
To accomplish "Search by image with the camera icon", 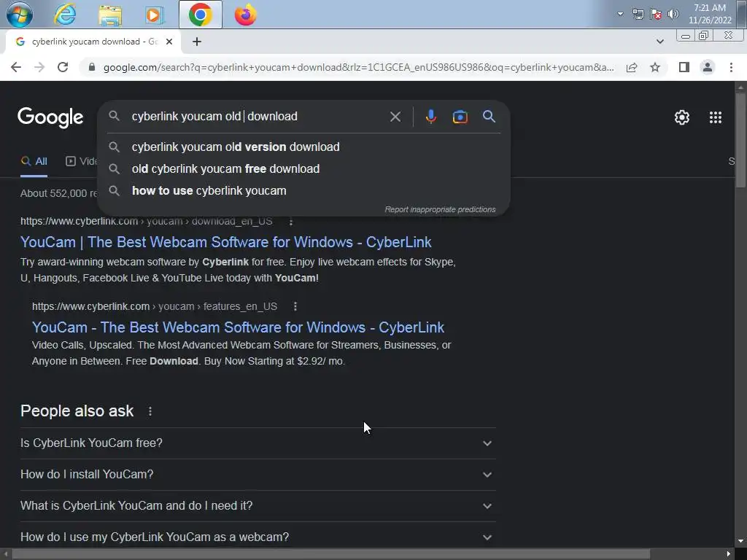I will click(x=460, y=117).
